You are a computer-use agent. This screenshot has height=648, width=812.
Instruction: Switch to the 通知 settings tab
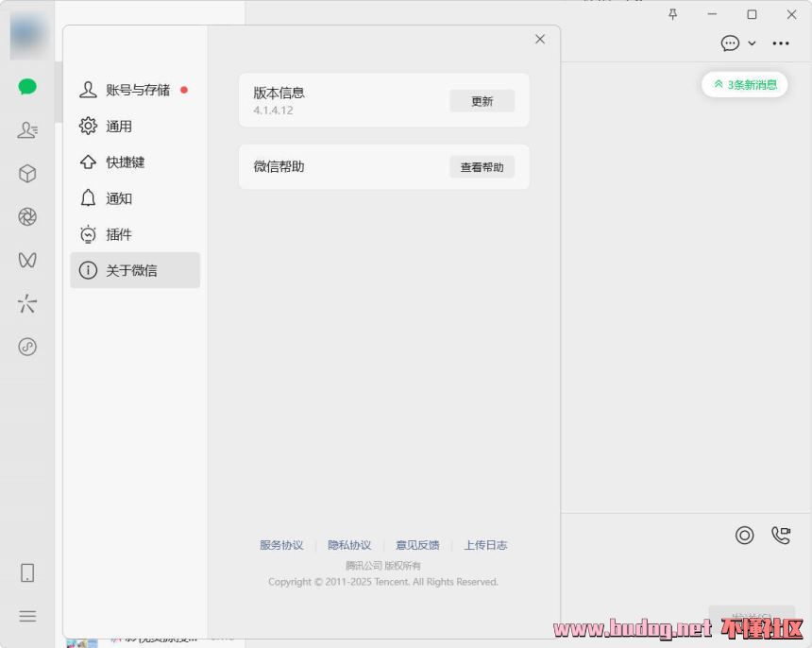(119, 198)
